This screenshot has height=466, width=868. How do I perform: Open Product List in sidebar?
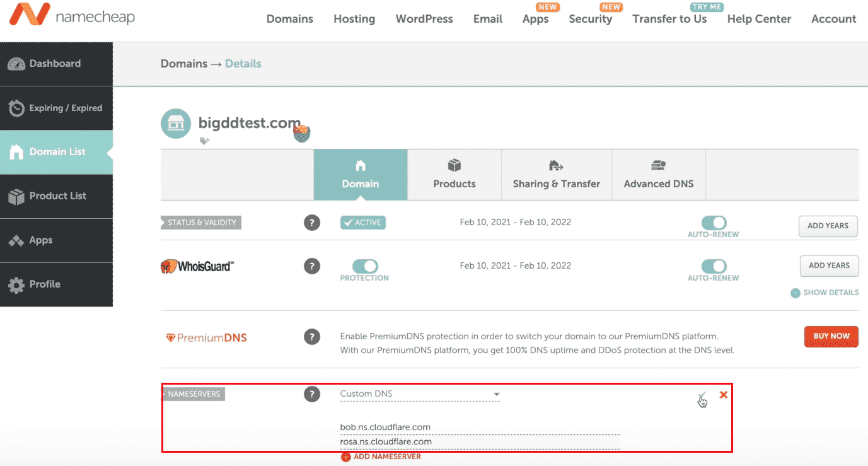[56, 196]
